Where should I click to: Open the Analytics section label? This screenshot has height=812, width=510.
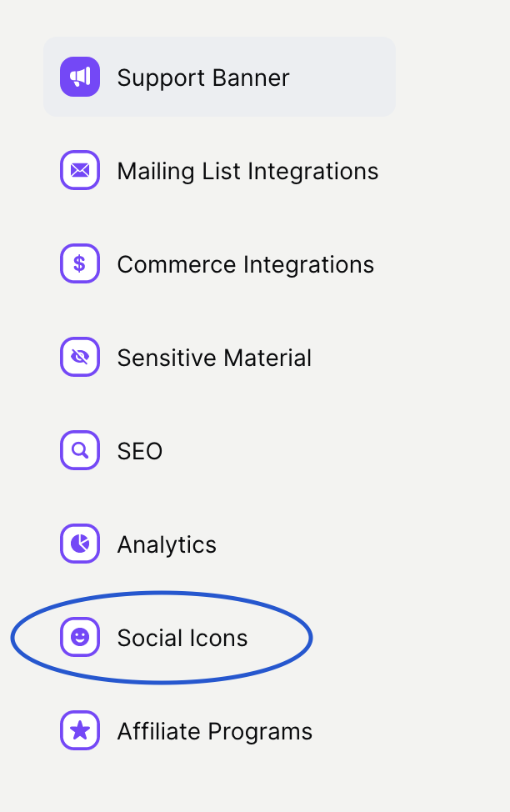tap(167, 544)
